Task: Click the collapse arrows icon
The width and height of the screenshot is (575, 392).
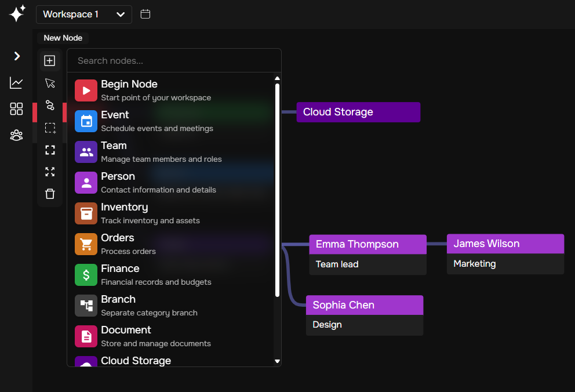Action: [x=50, y=172]
